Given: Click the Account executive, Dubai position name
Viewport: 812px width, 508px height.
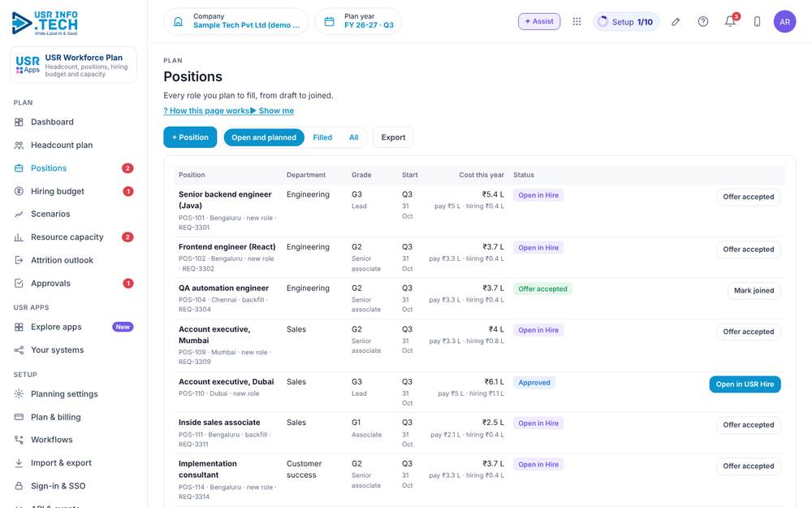Looking at the screenshot, I should pos(227,381).
